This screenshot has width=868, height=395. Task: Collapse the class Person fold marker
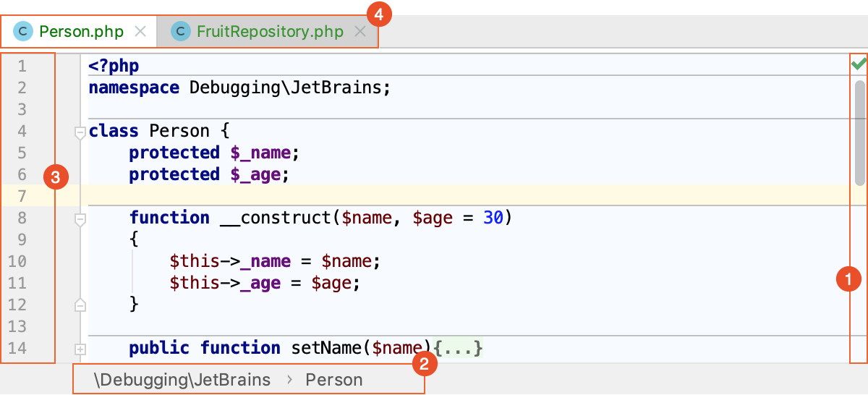[x=80, y=132]
